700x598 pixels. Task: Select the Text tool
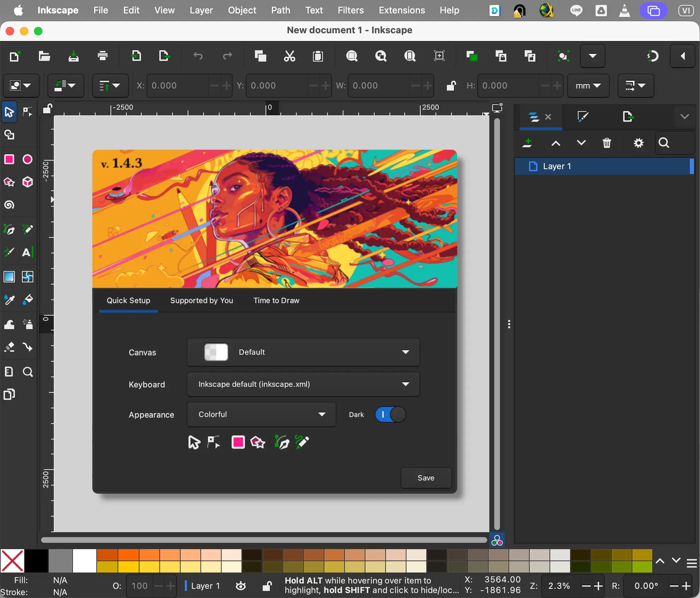(28, 252)
